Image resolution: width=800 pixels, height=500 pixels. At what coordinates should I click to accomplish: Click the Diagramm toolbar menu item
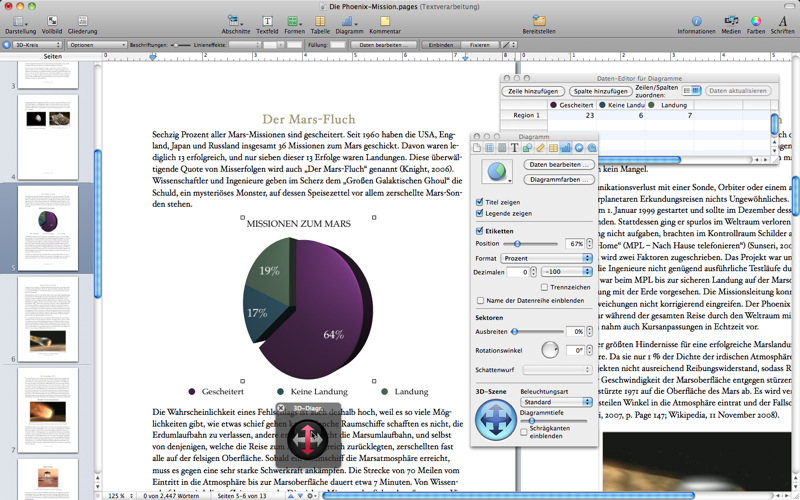point(349,20)
